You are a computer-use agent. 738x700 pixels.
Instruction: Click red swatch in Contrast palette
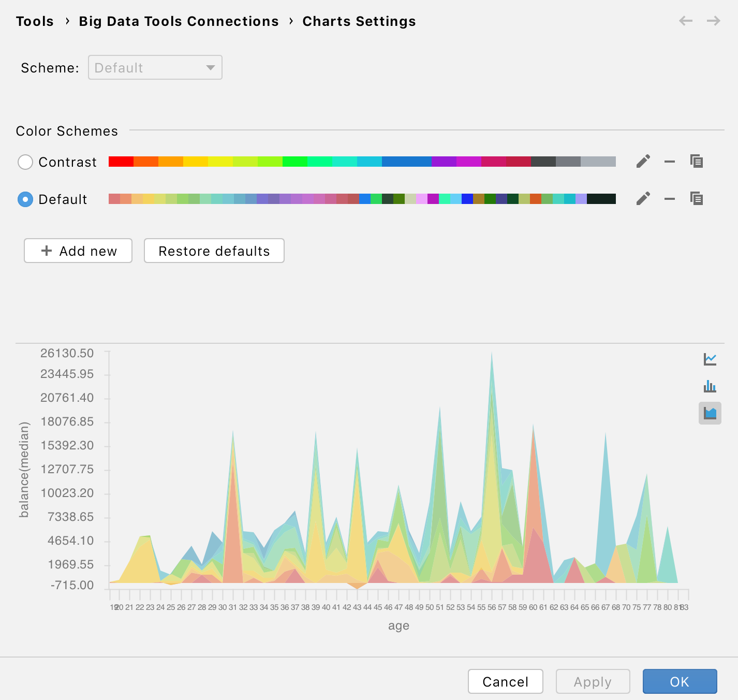[x=121, y=162]
